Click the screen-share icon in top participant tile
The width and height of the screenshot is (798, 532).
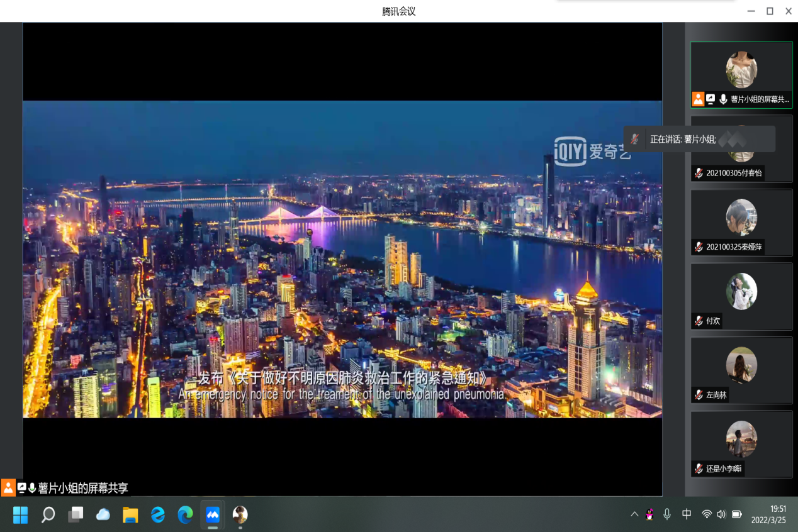click(711, 99)
